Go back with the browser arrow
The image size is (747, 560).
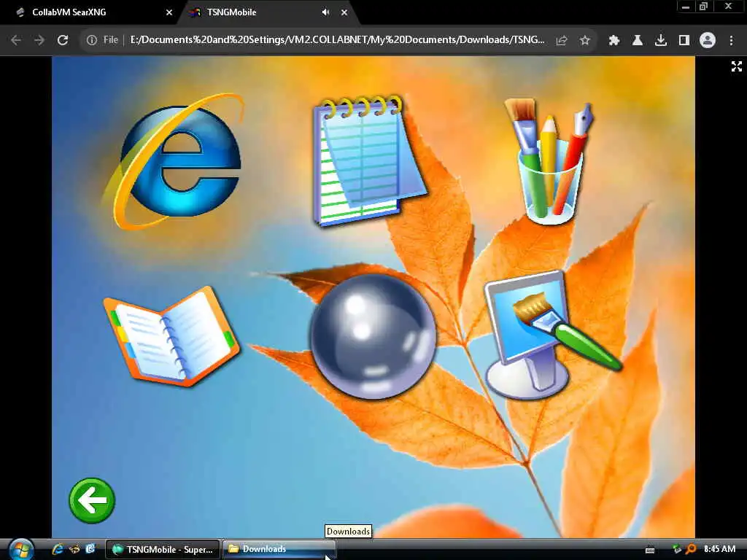coord(16,40)
